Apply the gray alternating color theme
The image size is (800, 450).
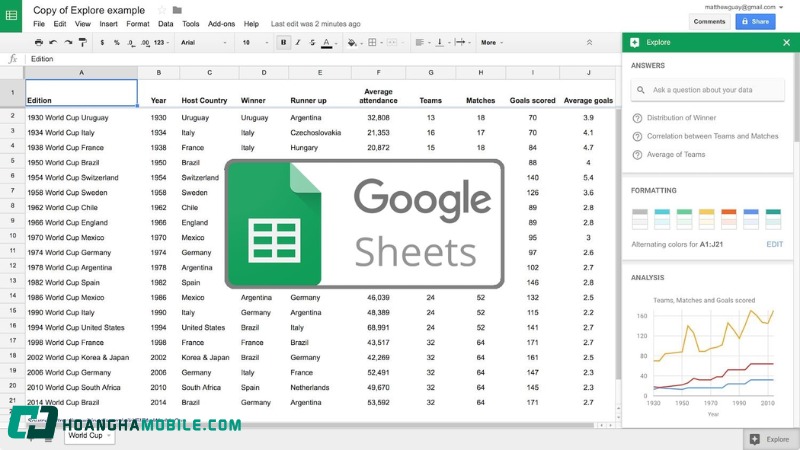[640, 219]
